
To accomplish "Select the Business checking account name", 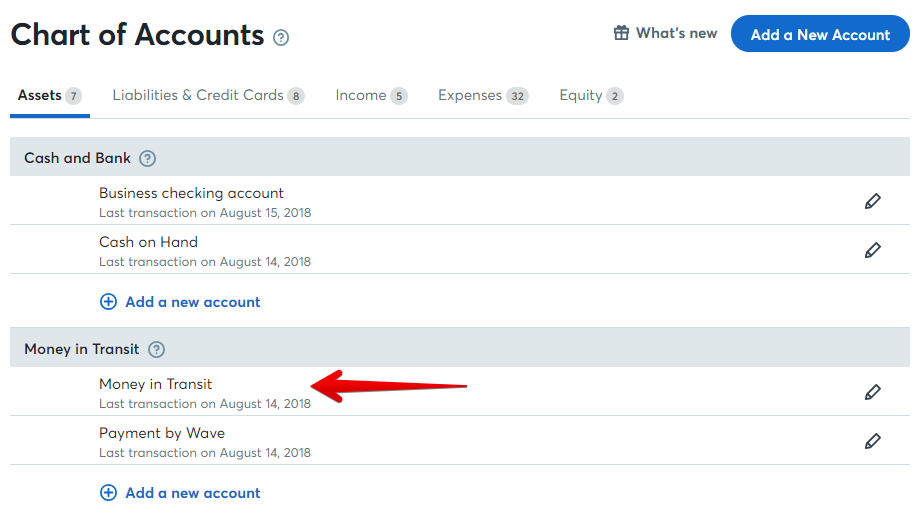I will [191, 193].
